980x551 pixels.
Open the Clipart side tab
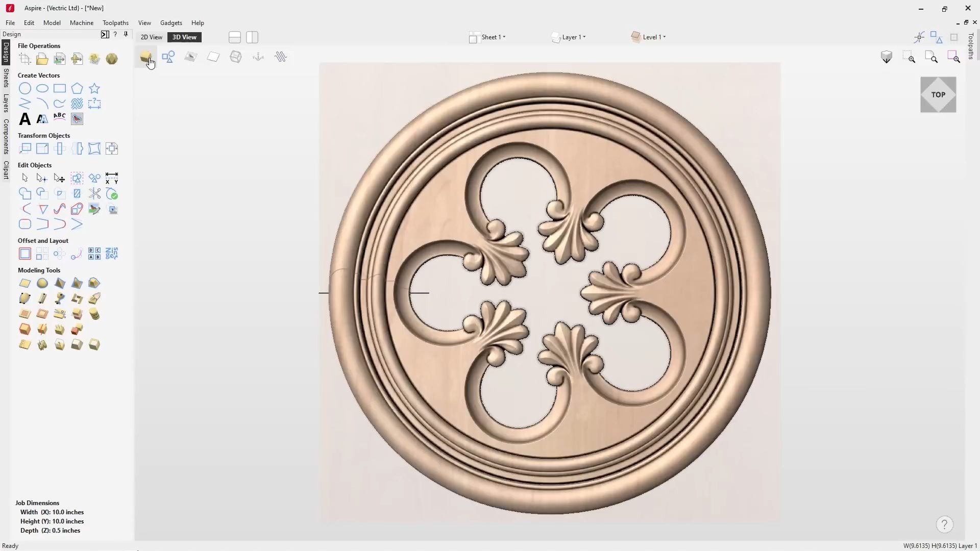pyautogui.click(x=6, y=170)
